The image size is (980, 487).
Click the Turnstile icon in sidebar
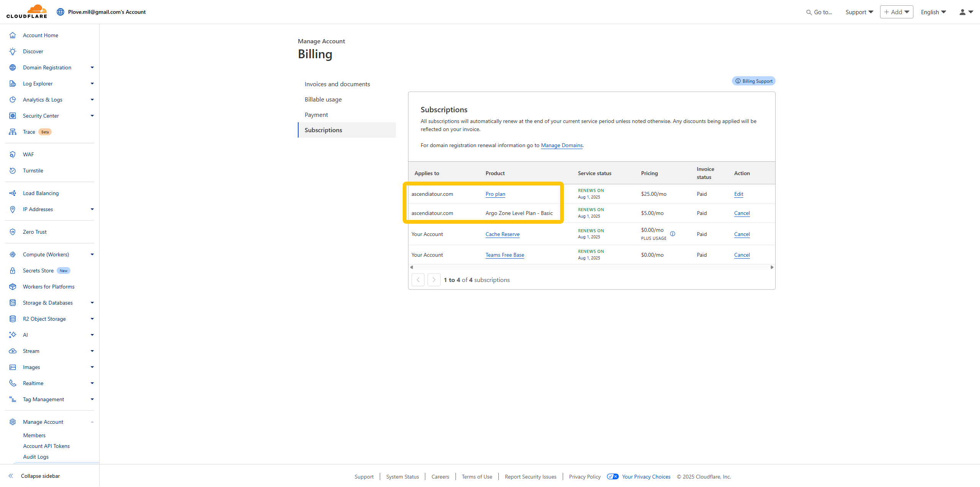[13, 171]
